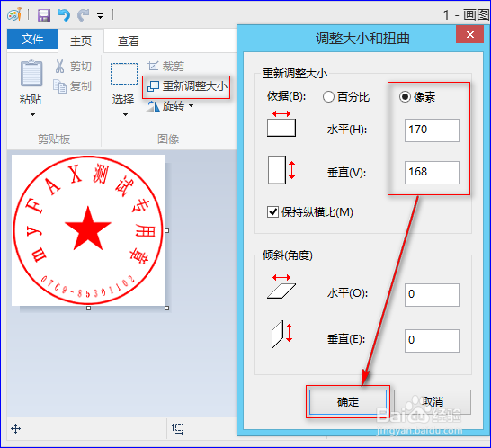This screenshot has width=491, height=448.
Task: Click the 粘贴 clipboard icon
Action: pyautogui.click(x=31, y=73)
